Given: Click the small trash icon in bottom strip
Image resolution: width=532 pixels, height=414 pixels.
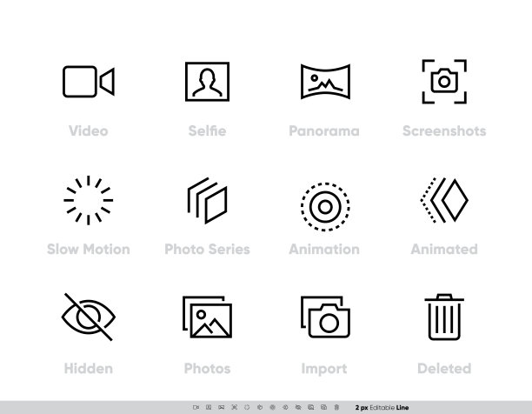Looking at the screenshot, I should pos(336,406).
